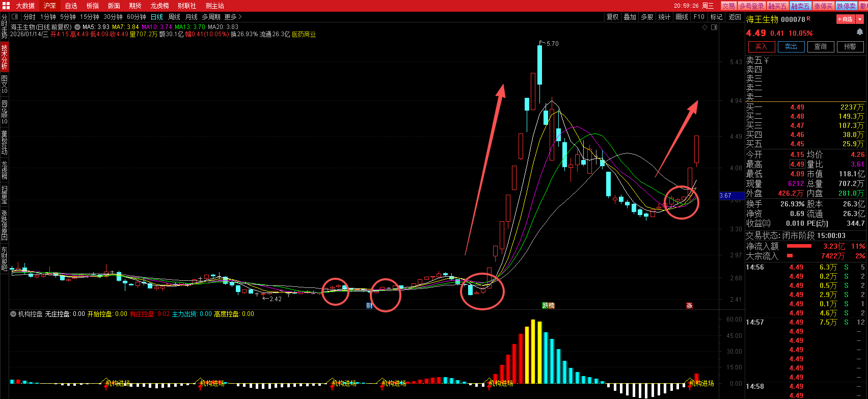Open the 叠加 overlay options

(630, 17)
